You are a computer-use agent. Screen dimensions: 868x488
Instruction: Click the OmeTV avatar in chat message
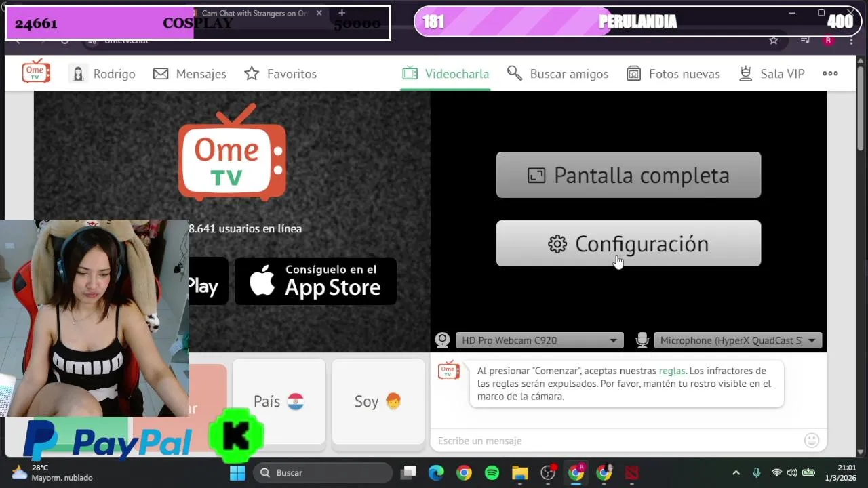(x=448, y=370)
